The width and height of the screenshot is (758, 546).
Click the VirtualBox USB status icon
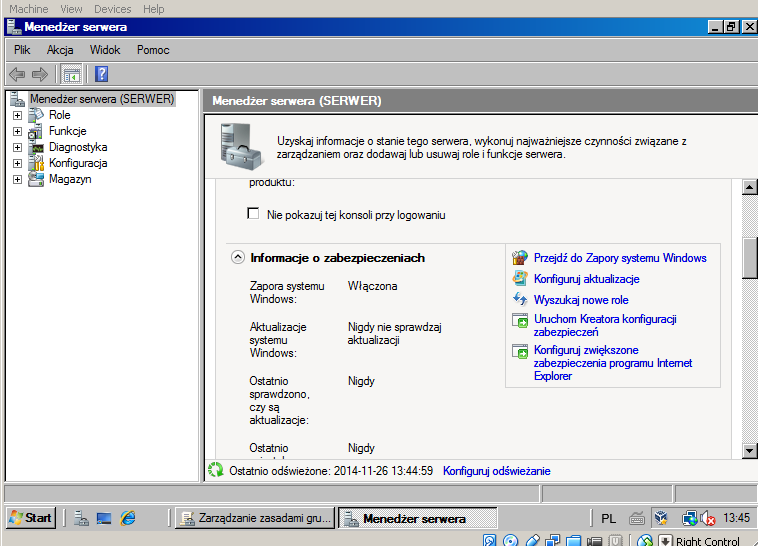click(x=532, y=540)
